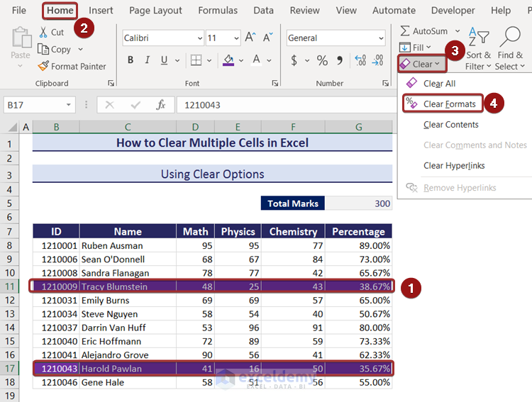Image resolution: width=532 pixels, height=402 pixels.
Task: Click the Insert Function fx icon
Action: (161, 105)
